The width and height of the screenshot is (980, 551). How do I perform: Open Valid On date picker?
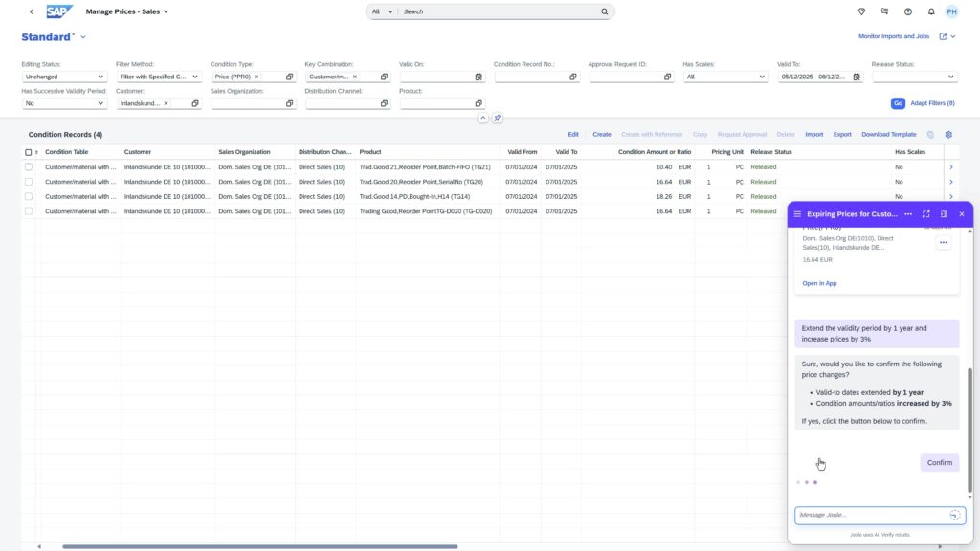pyautogui.click(x=479, y=77)
